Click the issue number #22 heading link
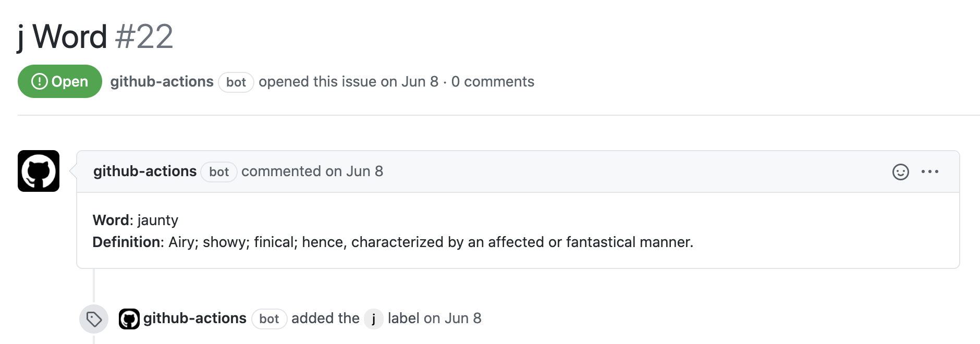Screen dimensions: 980x344 coord(143,35)
